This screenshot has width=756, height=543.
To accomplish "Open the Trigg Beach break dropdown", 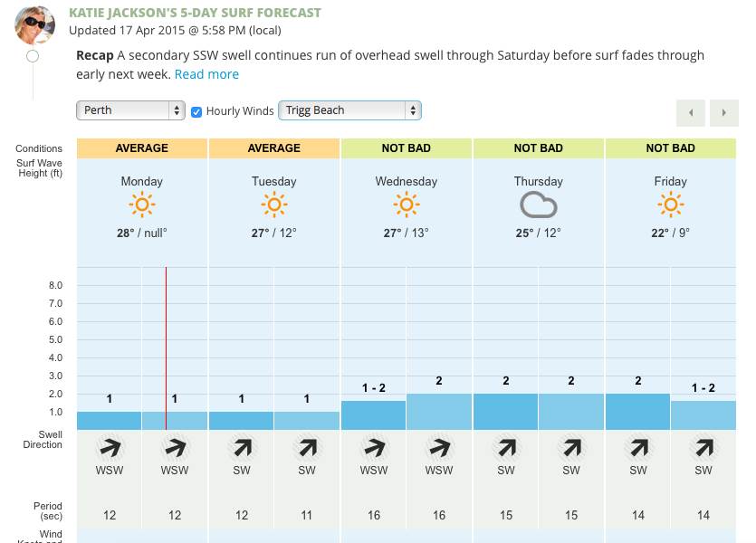I will [x=349, y=109].
